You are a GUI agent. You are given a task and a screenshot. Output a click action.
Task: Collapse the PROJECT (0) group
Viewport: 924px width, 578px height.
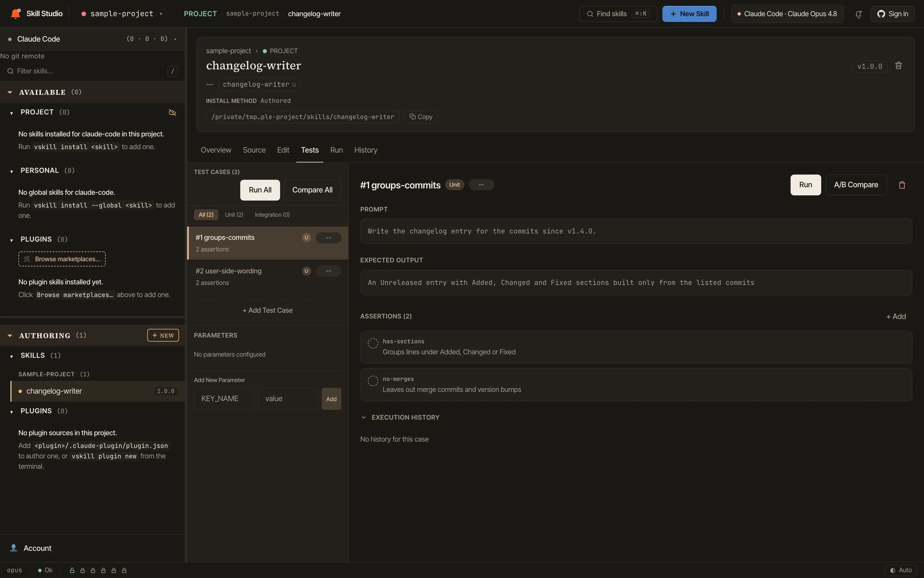12,113
